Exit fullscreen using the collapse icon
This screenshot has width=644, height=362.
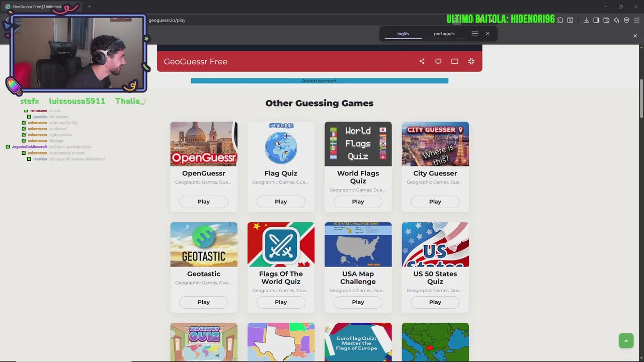(471, 61)
